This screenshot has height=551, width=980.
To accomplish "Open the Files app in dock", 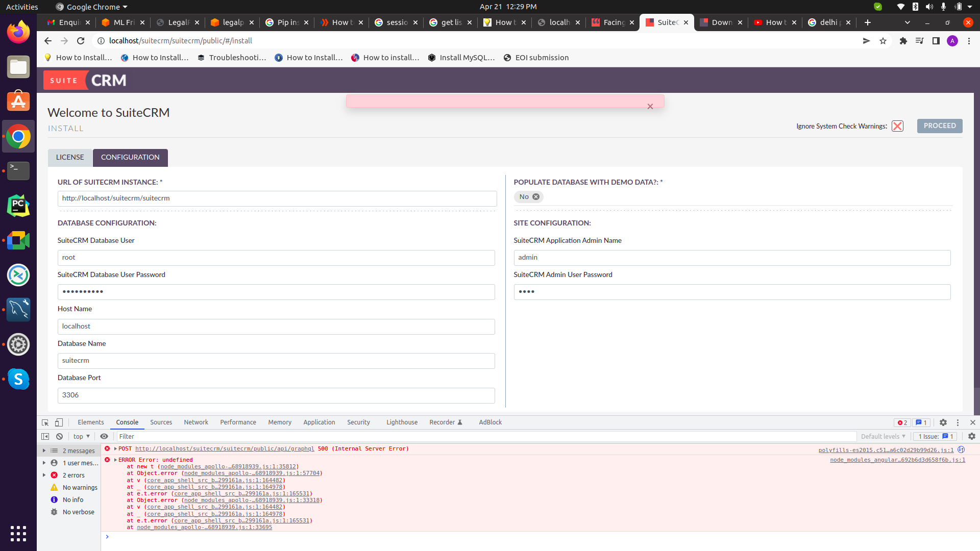I will click(18, 67).
